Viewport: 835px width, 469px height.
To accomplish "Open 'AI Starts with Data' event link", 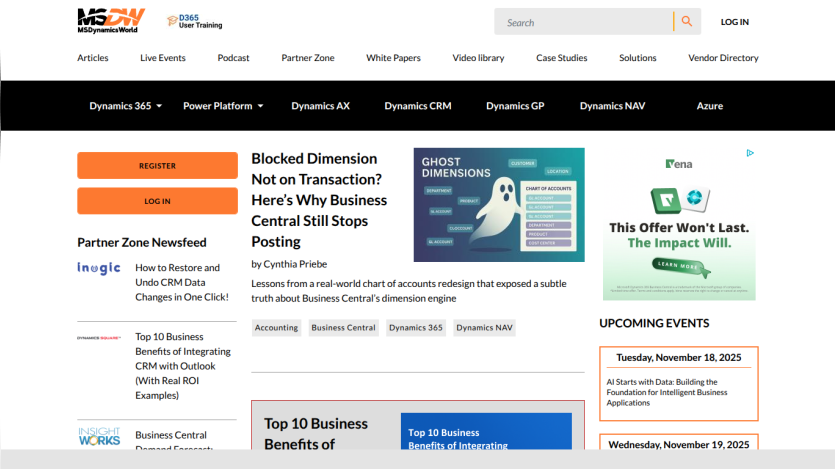I will coord(667,392).
